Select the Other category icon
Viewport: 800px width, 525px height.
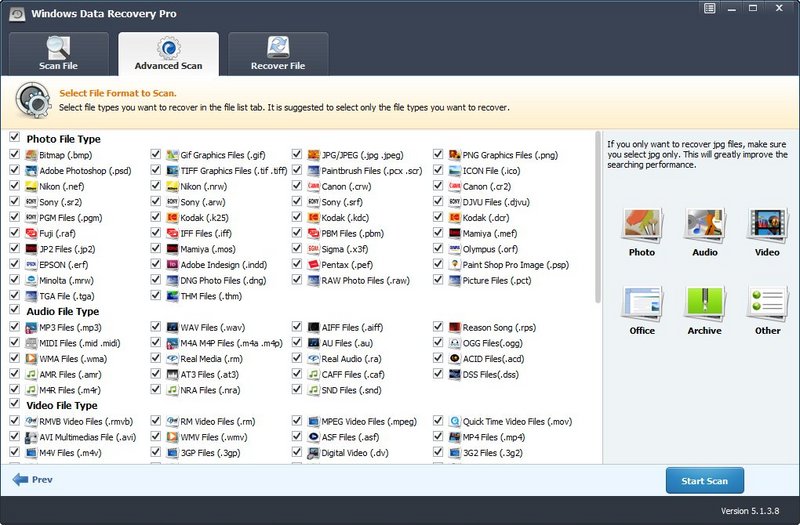coord(767,304)
